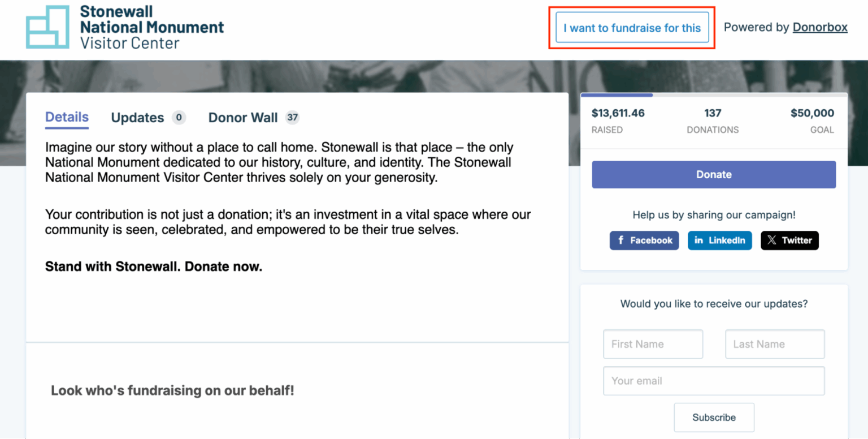868x439 pixels.
Task: Click the $50,000 goal figure
Action: [812, 113]
